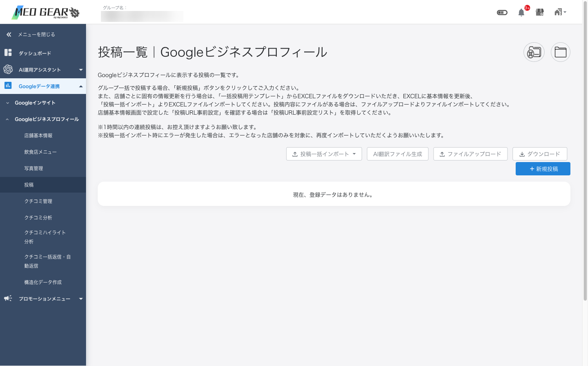Open the building account dropdown
Viewport: 588px width, 366px height.
pos(560,12)
